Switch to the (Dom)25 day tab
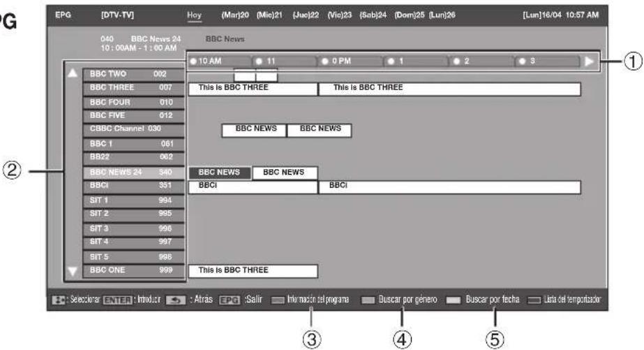This screenshot has height=350, width=644. [410, 15]
